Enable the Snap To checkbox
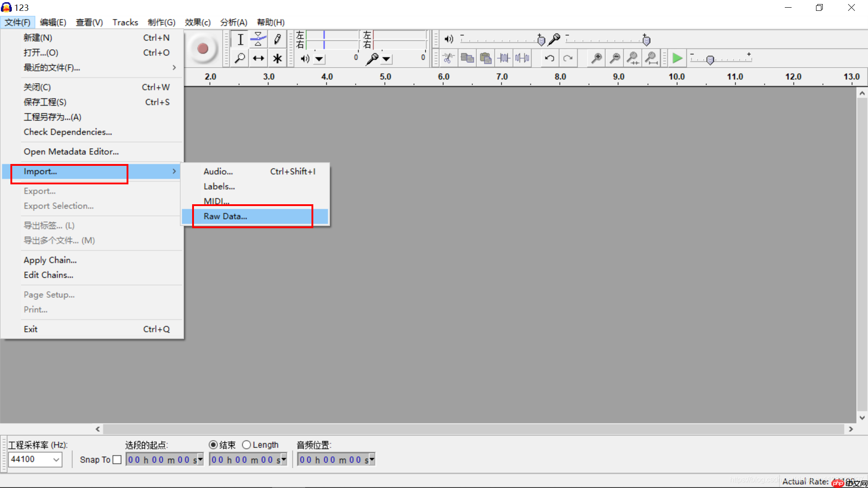Image resolution: width=868 pixels, height=488 pixels. coord(117,460)
